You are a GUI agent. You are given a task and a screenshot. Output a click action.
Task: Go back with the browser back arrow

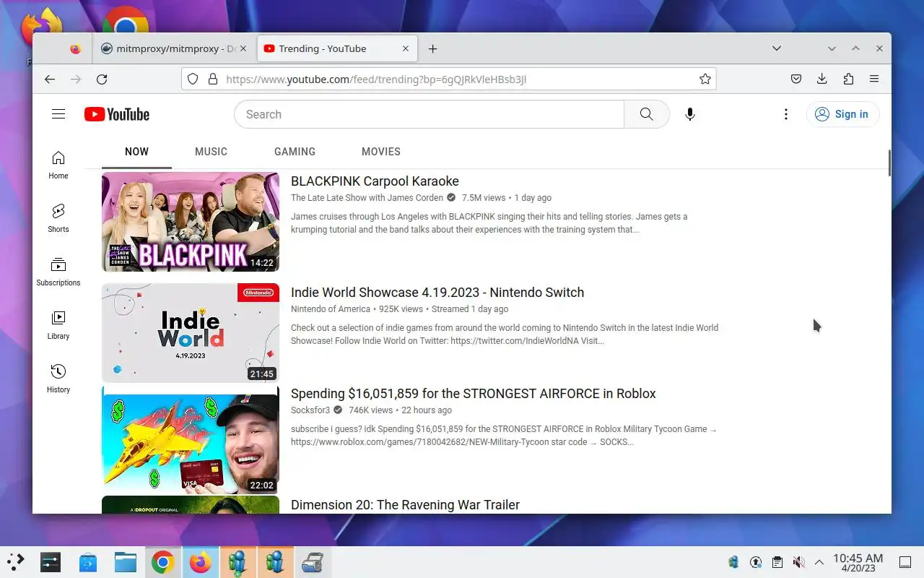[x=50, y=79]
